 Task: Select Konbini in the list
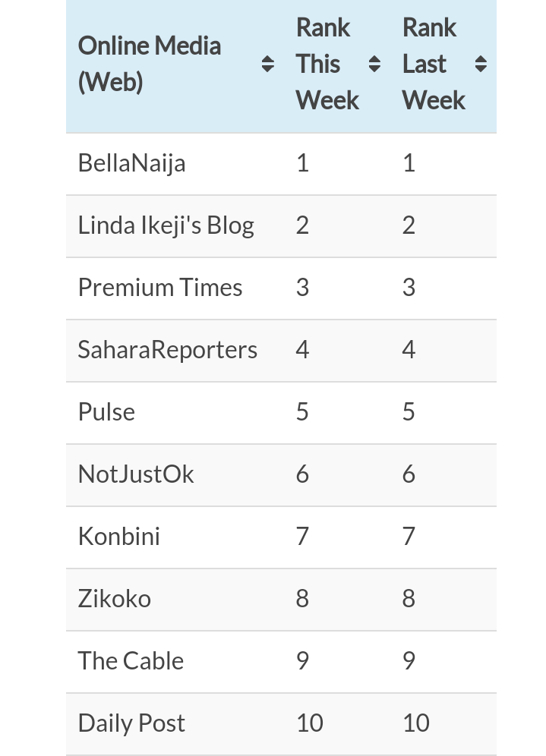[x=119, y=536]
